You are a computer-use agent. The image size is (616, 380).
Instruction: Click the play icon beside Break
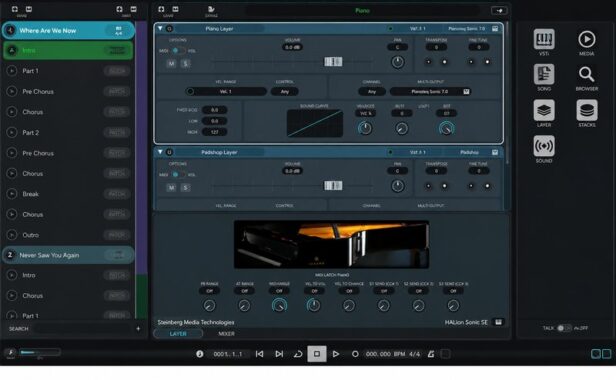(x=12, y=194)
